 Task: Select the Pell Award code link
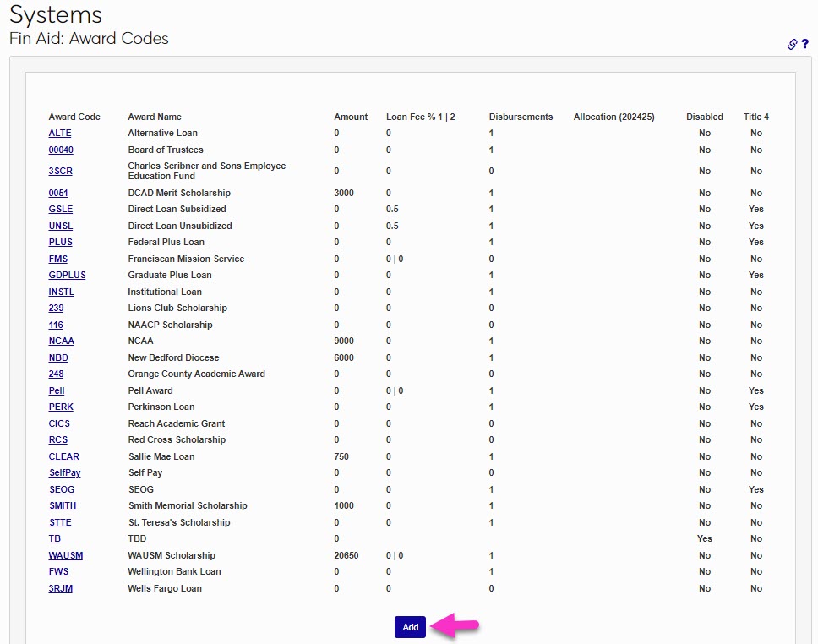click(x=56, y=390)
